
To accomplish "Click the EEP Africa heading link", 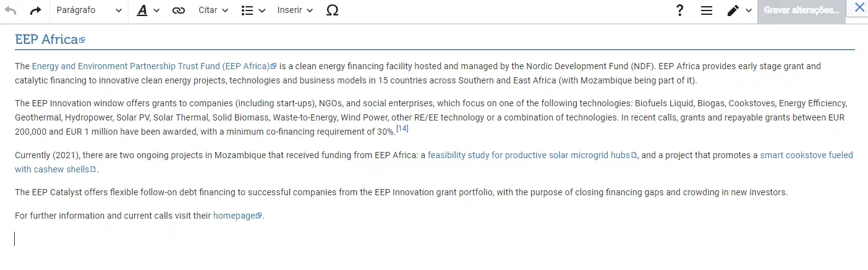I will [46, 40].
